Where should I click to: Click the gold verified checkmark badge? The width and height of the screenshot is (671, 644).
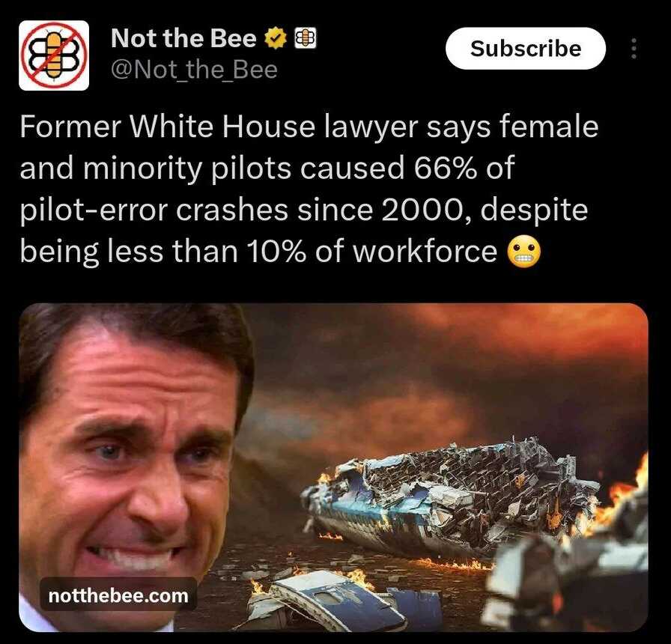click(275, 38)
